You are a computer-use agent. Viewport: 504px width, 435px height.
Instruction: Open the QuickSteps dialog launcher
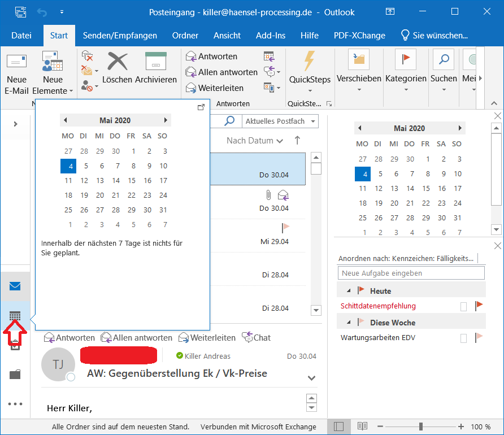click(329, 103)
